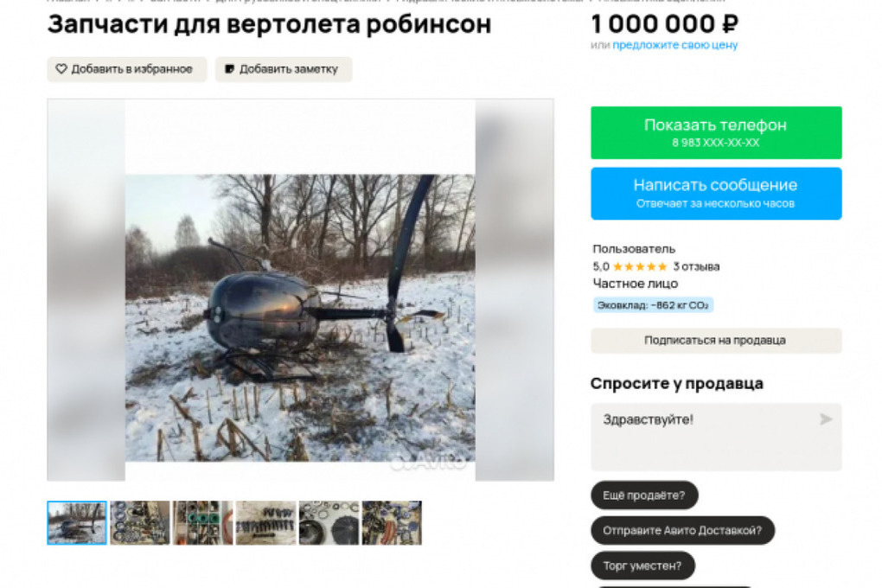Select the first helicopter thumbnail
882x588 pixels.
[x=77, y=523]
